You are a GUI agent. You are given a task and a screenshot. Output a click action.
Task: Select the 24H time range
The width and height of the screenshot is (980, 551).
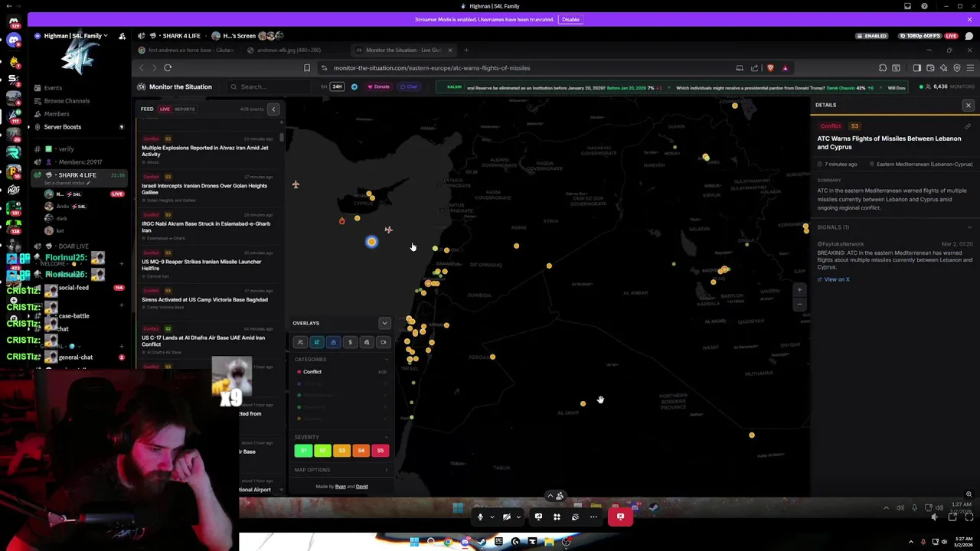point(335,86)
